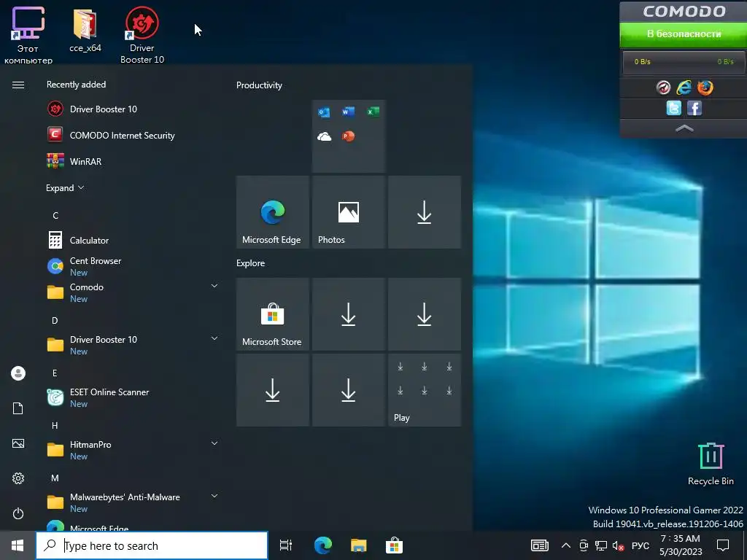
Task: Jump to letter M app index
Action: point(55,478)
